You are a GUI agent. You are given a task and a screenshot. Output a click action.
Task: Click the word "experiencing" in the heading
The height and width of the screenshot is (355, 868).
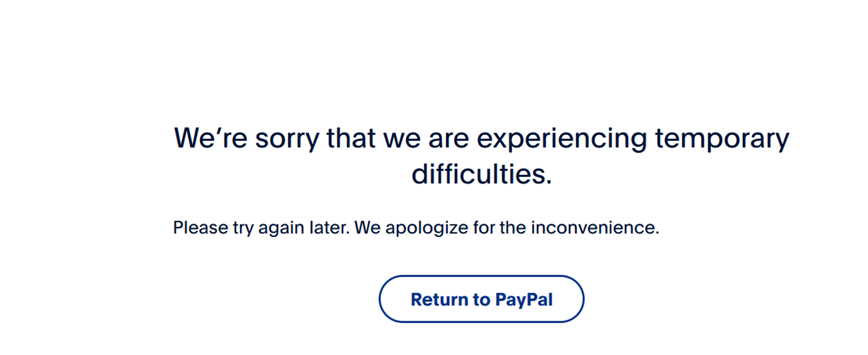point(562,138)
